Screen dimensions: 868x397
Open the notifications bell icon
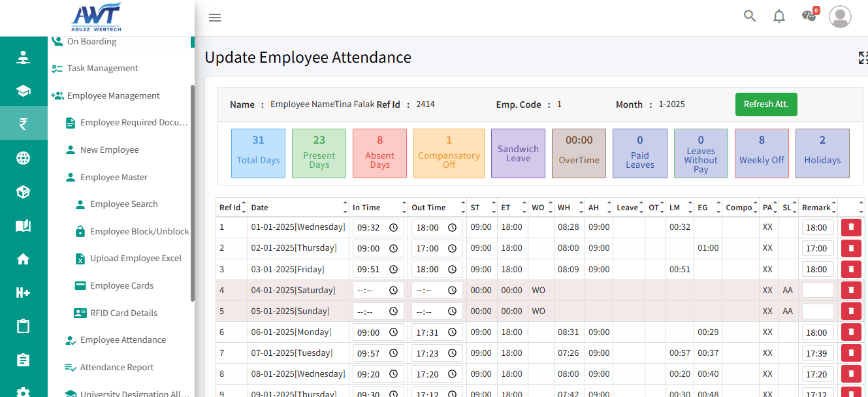pyautogui.click(x=779, y=16)
